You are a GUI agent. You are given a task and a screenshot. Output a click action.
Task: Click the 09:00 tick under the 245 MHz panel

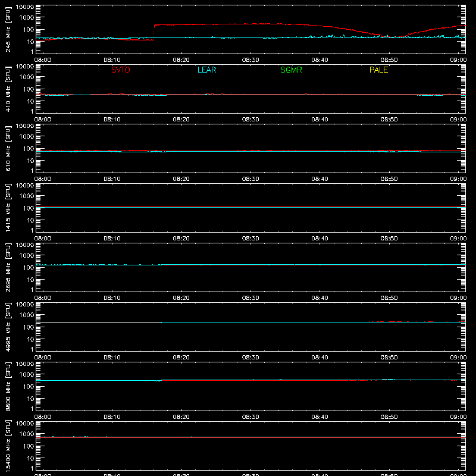[x=458, y=60]
